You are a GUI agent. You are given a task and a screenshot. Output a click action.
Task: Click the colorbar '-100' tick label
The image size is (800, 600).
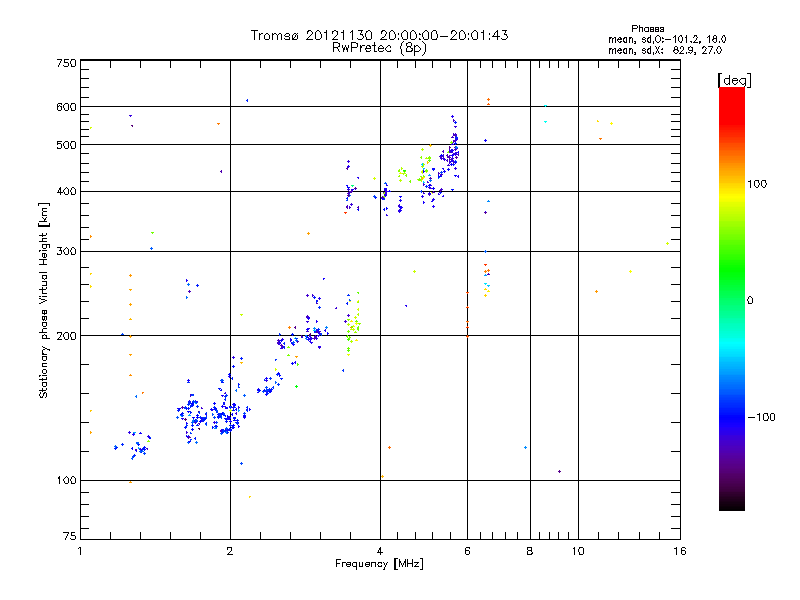(761, 417)
